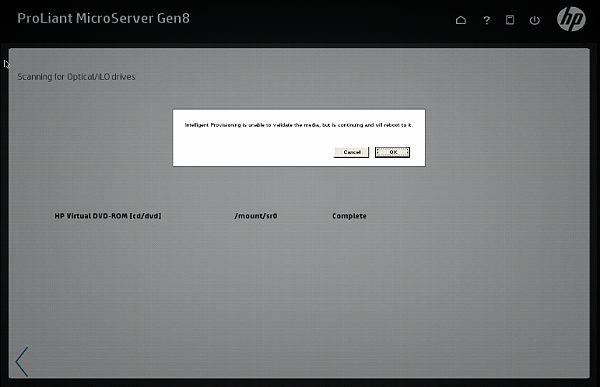Viewport: 600px width, 387px height.
Task: Click 'Scanning for Optical/iLO drives' heading
Action: pos(76,77)
